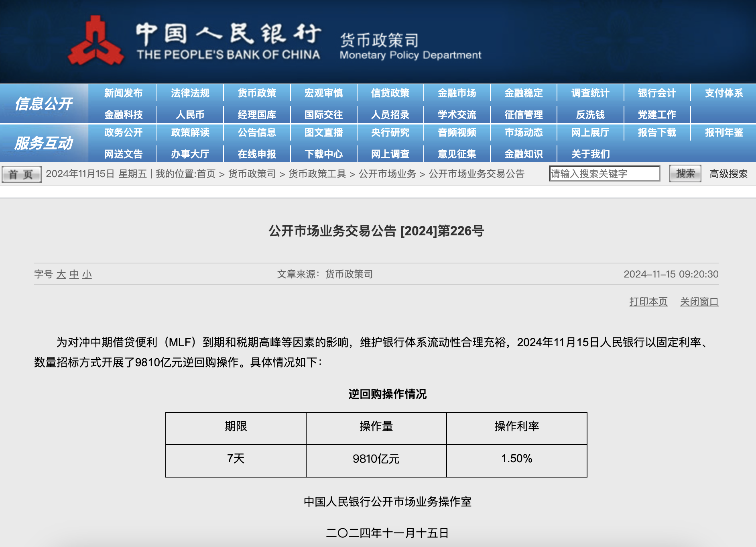Open 办事大厅 navigation item
Viewport: 756px width, 547px height.
coord(190,154)
